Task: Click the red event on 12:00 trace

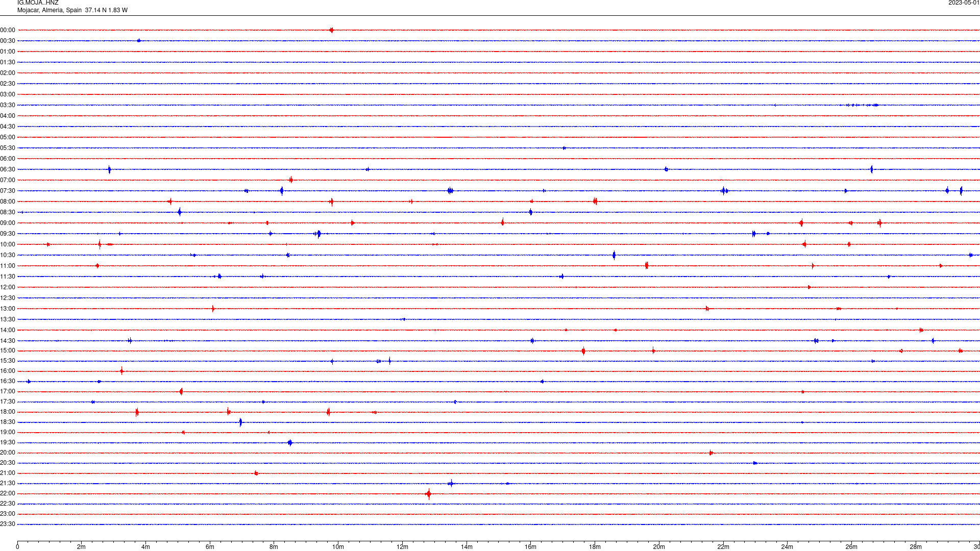Action: 809,287
